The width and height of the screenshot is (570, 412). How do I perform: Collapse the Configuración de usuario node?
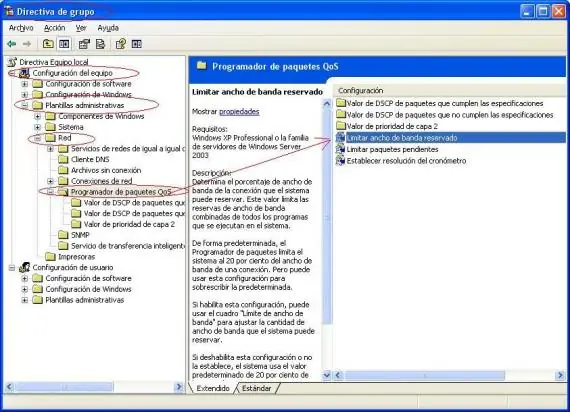12,268
